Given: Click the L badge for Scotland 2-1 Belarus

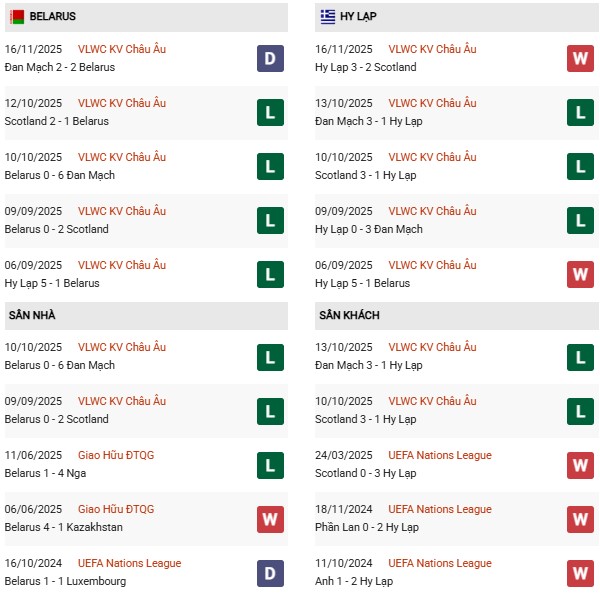Looking at the screenshot, I should 270,113.
